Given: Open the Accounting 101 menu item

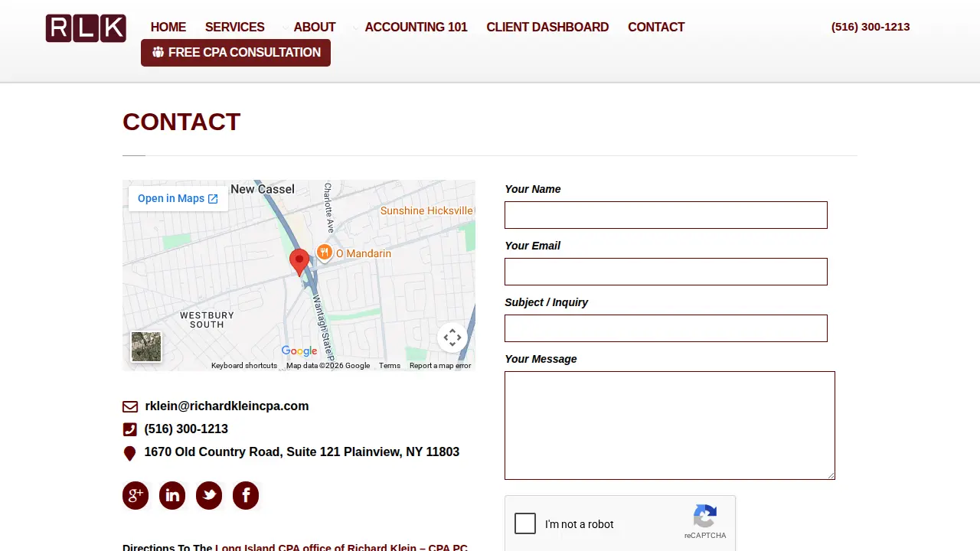Looking at the screenshot, I should click(x=416, y=27).
